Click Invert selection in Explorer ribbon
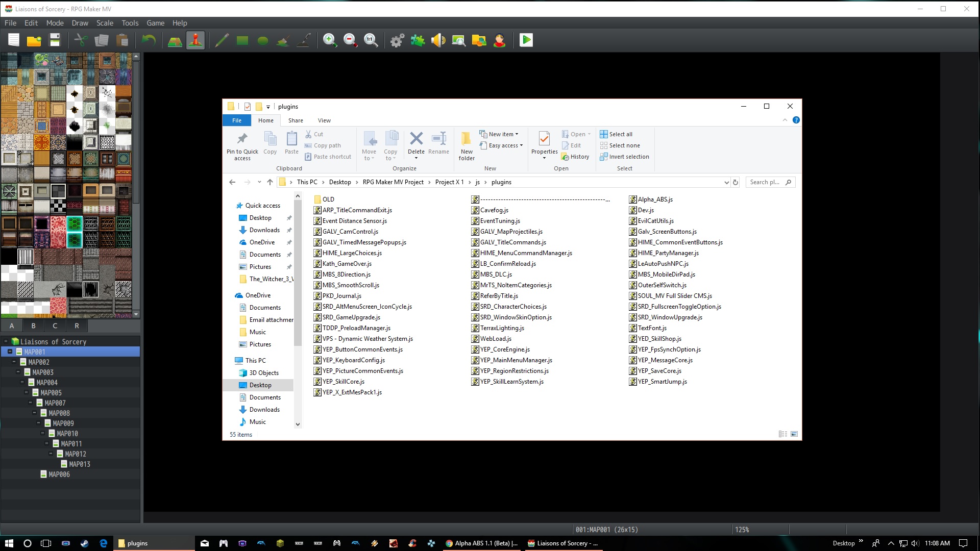Screen dimensions: 980x551 [x=624, y=157]
